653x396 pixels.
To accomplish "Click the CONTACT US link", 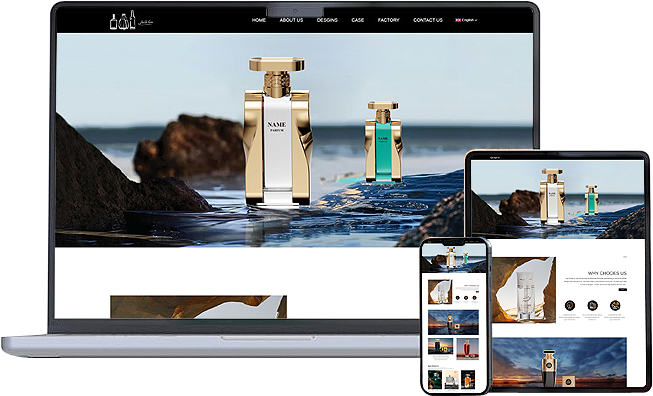I will pos(428,20).
